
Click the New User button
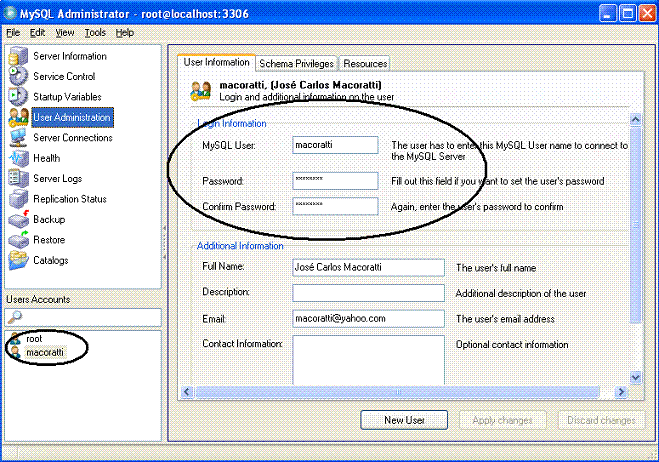pyautogui.click(x=404, y=420)
